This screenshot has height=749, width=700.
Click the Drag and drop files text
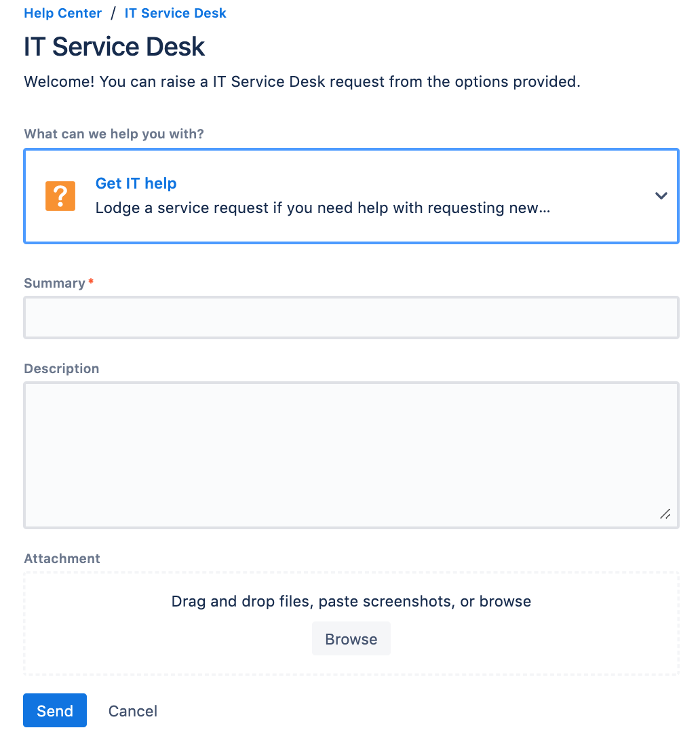[x=351, y=601]
